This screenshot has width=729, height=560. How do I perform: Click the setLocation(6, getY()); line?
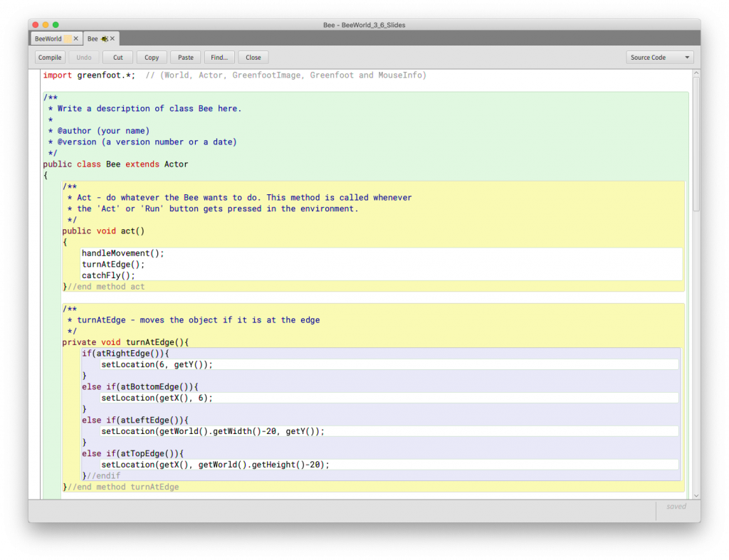(x=157, y=364)
